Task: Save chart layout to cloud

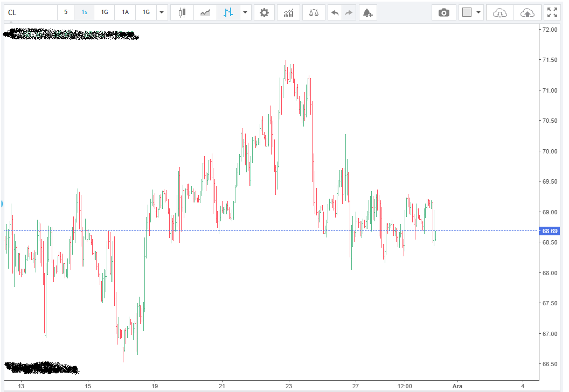Action: (x=527, y=12)
